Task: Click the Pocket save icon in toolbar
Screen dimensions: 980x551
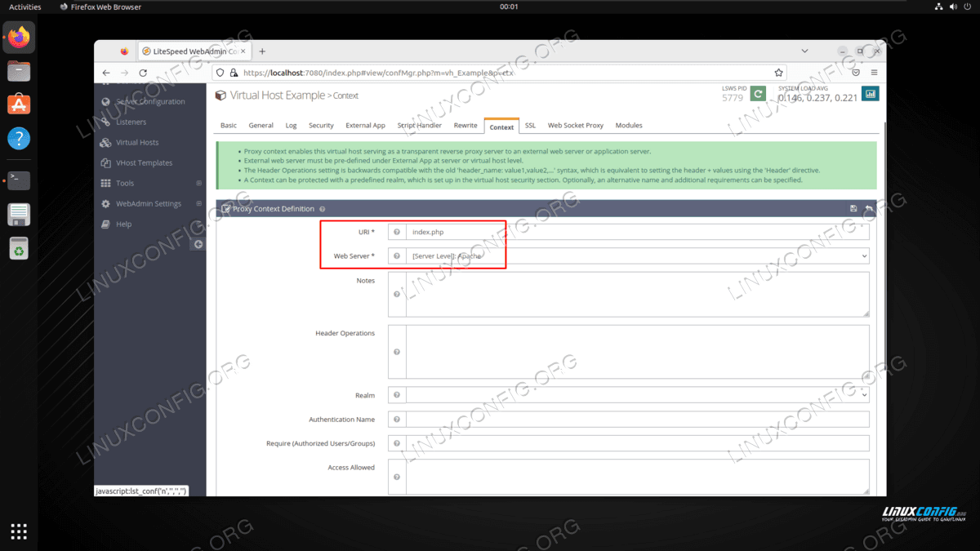Action: pos(856,73)
